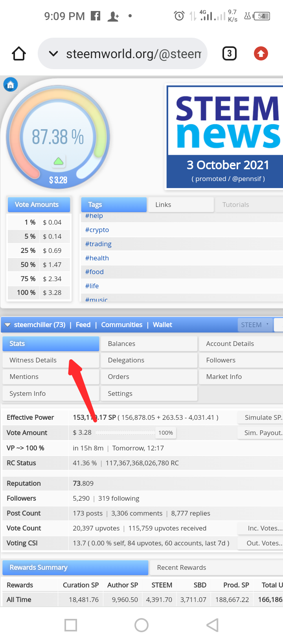This screenshot has height=644, width=283.
Task: Open the Feed link
Action: tap(83, 325)
